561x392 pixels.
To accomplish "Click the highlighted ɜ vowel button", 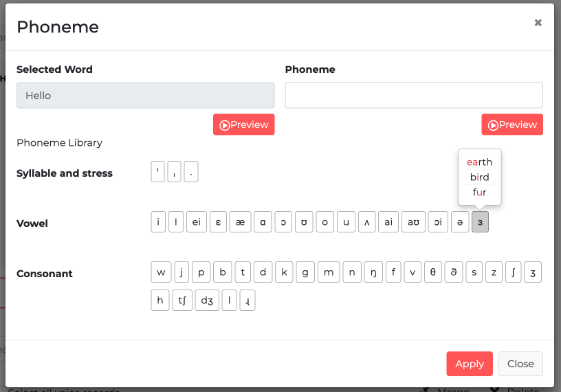I will (480, 222).
